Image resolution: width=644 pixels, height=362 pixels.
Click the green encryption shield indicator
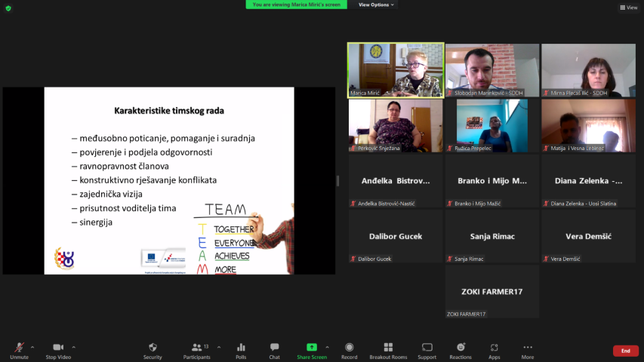coord(8,8)
